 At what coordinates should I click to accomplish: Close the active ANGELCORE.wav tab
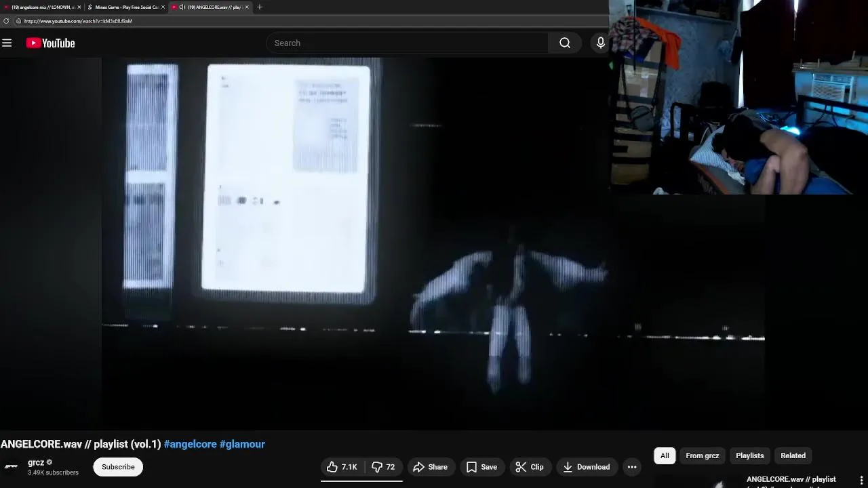(247, 7)
